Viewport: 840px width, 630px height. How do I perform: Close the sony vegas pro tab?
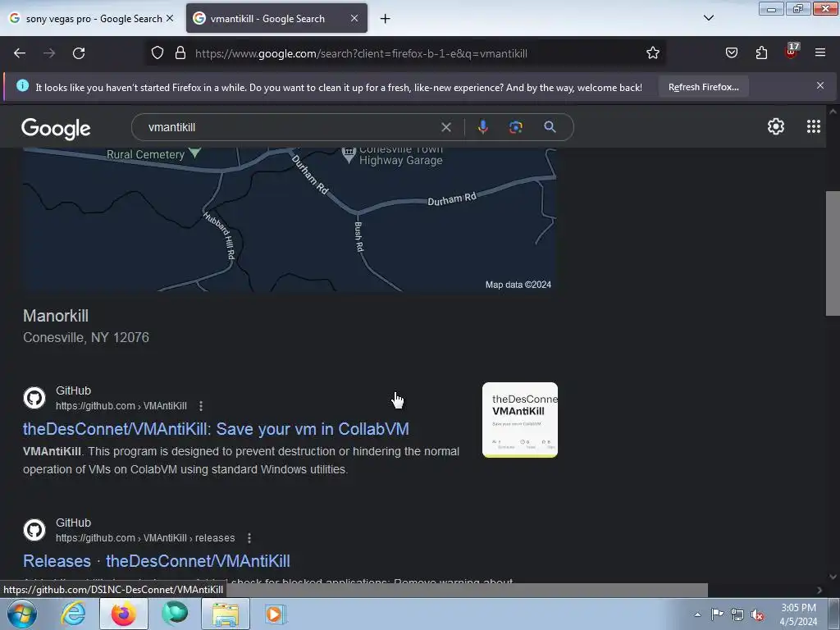[x=170, y=18]
